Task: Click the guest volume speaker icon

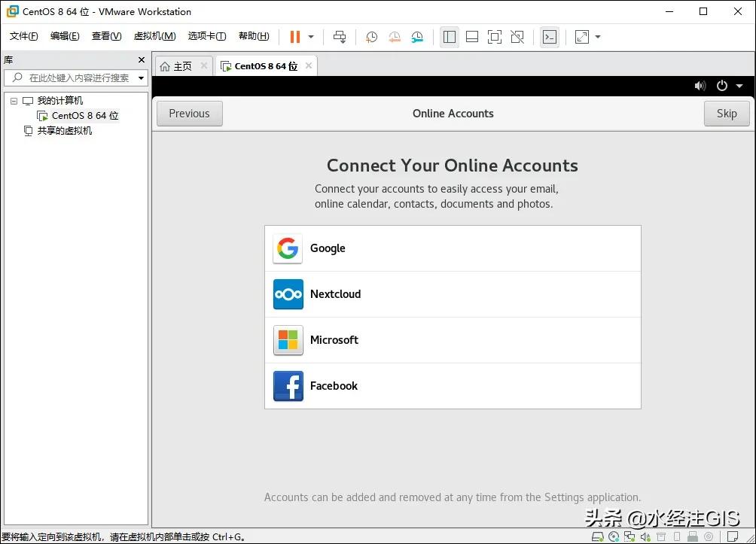Action: pos(700,86)
